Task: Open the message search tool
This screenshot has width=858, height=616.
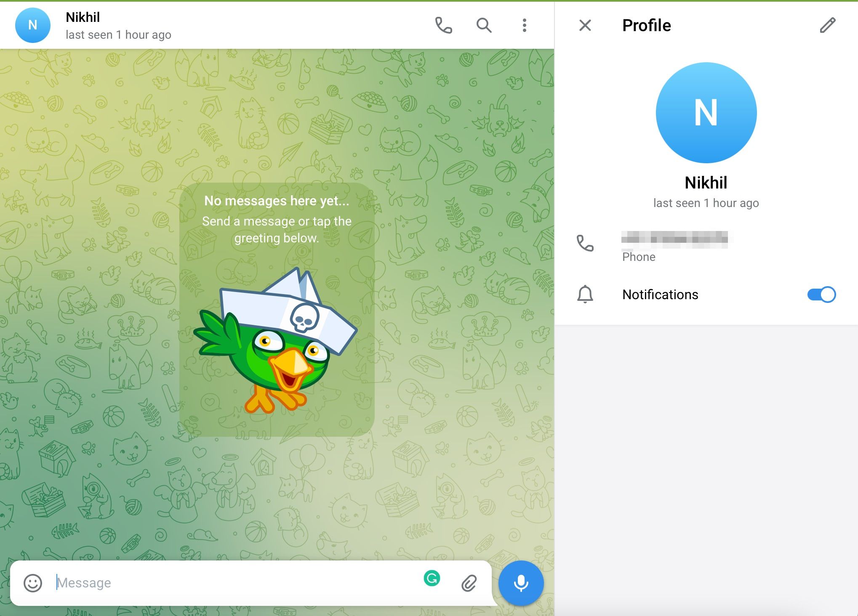Action: 484,26
